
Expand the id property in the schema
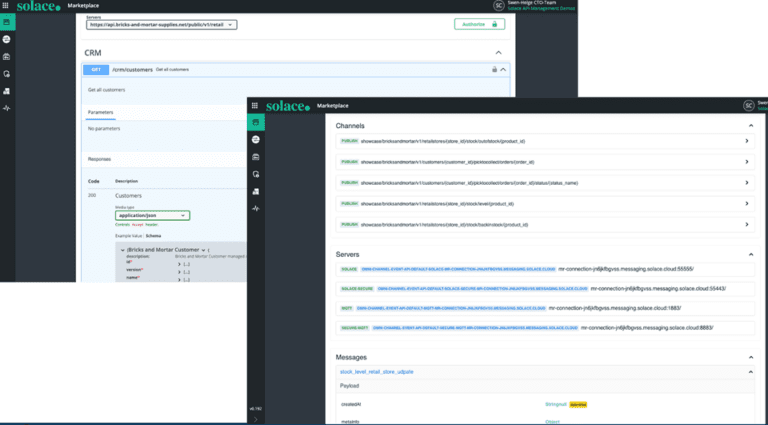(179, 264)
